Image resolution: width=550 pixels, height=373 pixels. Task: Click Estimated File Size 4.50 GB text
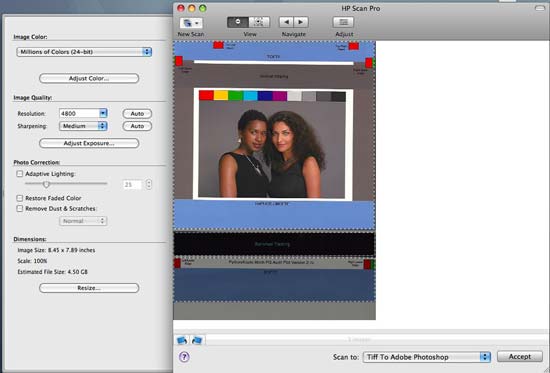pyautogui.click(x=53, y=272)
